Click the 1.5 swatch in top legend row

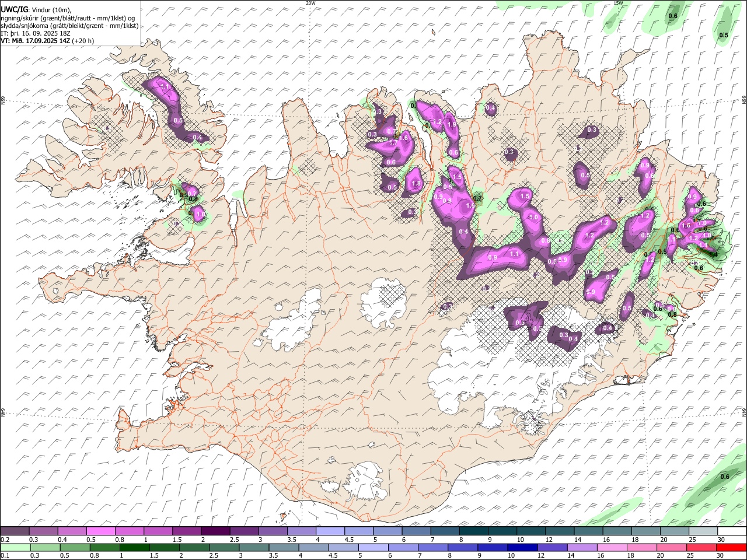(187, 531)
